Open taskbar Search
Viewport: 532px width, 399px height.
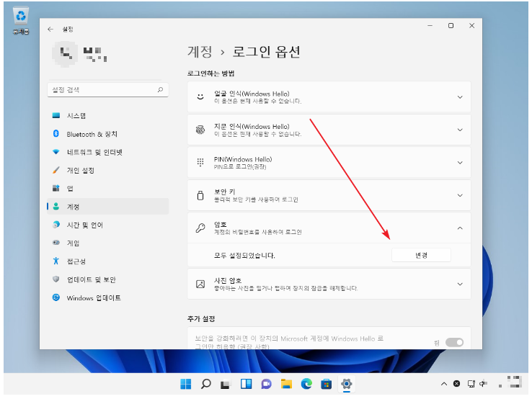click(x=206, y=384)
